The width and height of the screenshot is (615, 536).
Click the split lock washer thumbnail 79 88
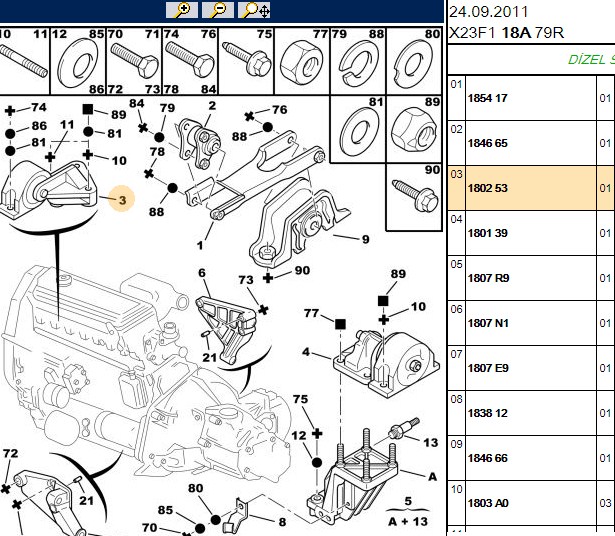358,61
